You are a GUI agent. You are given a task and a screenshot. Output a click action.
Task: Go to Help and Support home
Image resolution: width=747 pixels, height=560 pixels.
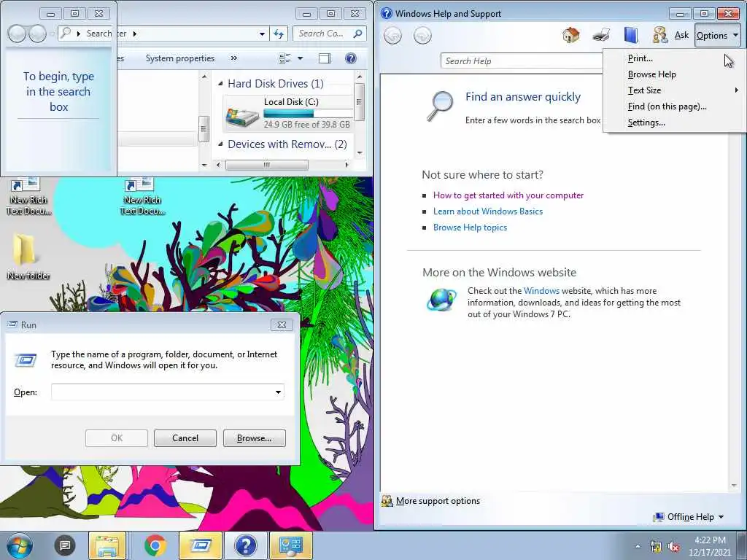point(570,35)
